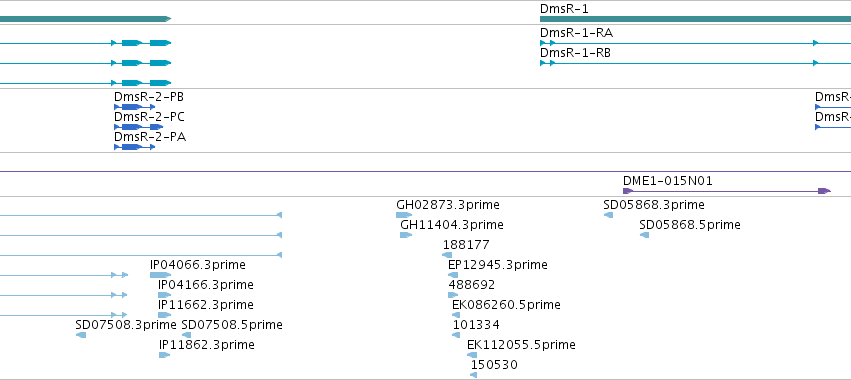
Task: Select the GH11404.3prime EST marker
Action: click(x=406, y=235)
